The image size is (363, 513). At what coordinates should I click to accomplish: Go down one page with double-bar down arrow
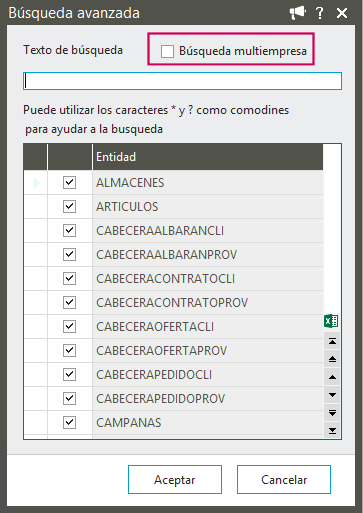tap(332, 413)
